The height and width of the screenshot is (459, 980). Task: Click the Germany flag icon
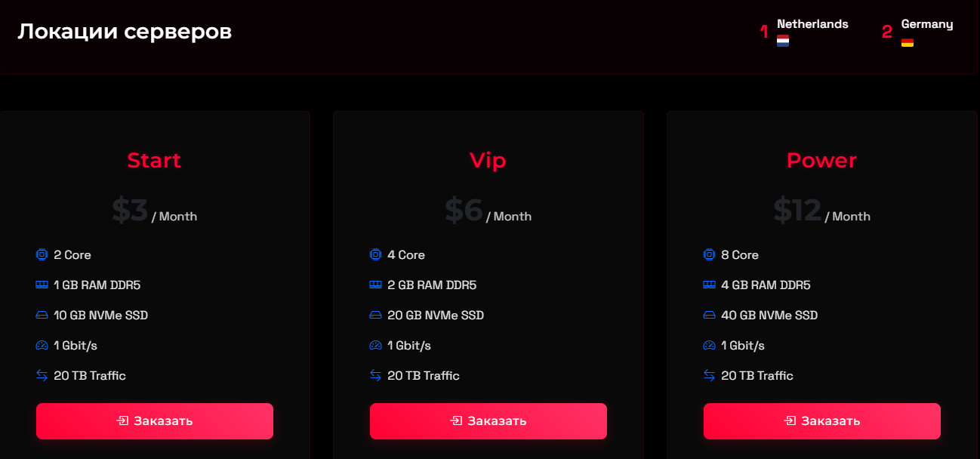908,42
